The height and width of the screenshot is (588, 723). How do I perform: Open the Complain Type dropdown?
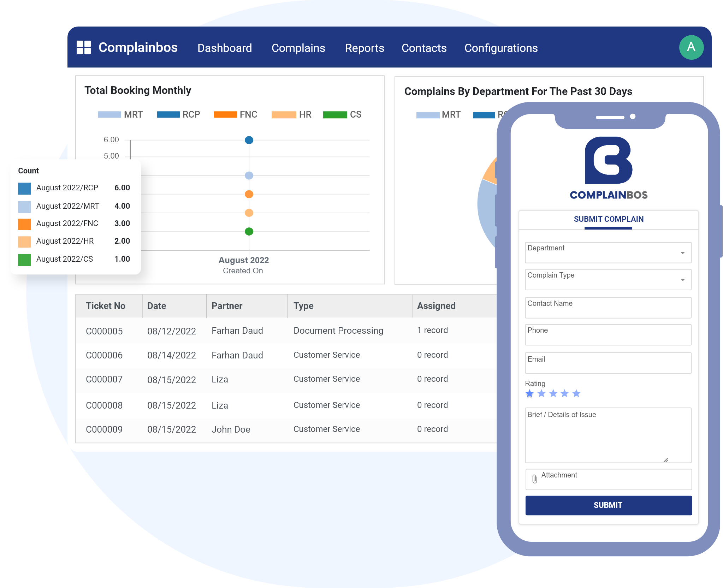point(608,280)
